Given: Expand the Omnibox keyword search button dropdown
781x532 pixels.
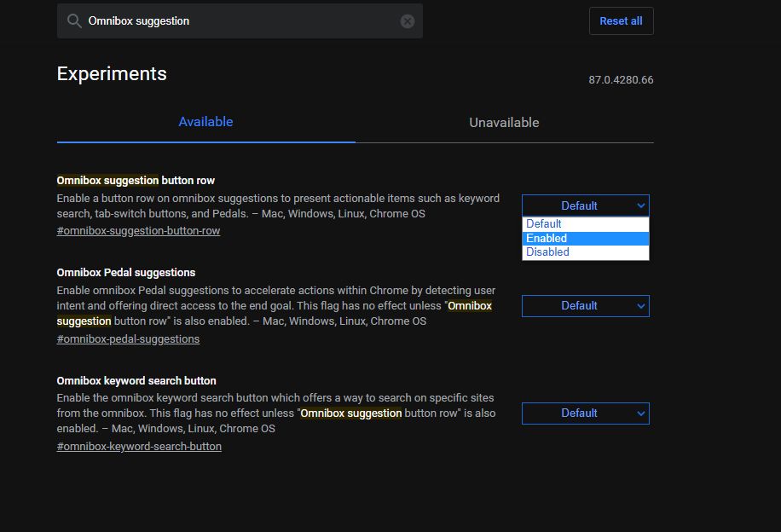Looking at the screenshot, I should click(585, 413).
